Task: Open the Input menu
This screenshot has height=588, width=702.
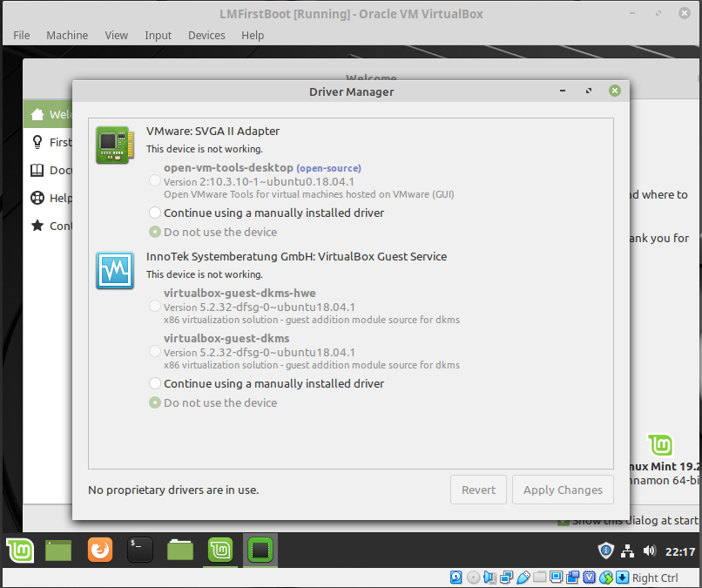Action: pyautogui.click(x=158, y=35)
